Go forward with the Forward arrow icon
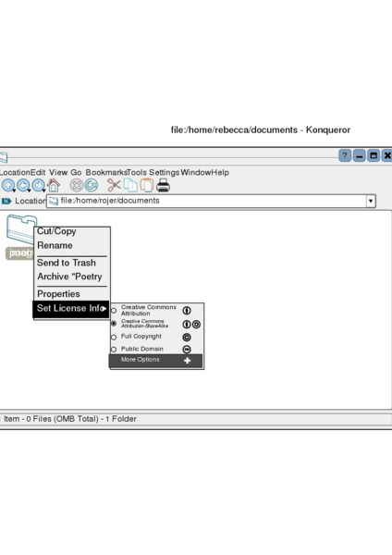 (38, 185)
